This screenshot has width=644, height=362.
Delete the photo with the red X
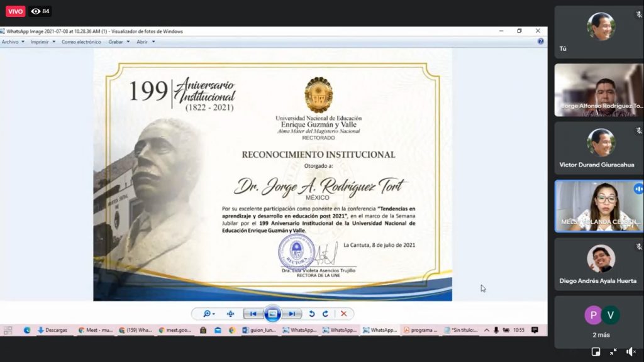pyautogui.click(x=344, y=314)
